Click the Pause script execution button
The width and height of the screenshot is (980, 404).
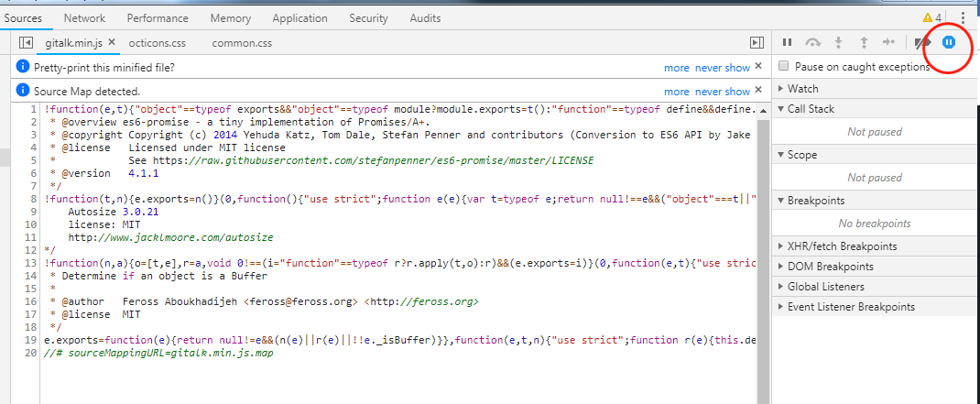coord(787,42)
